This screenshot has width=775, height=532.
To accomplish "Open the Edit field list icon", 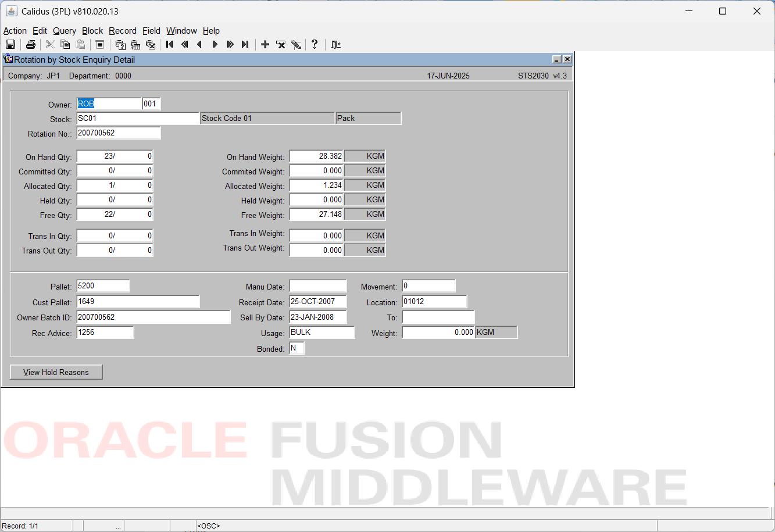I will [x=99, y=44].
